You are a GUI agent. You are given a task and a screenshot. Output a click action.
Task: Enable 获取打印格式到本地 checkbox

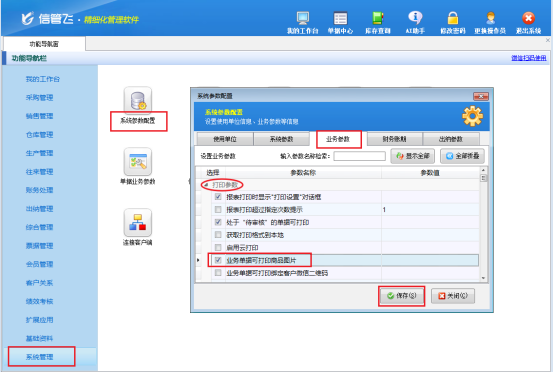218,235
